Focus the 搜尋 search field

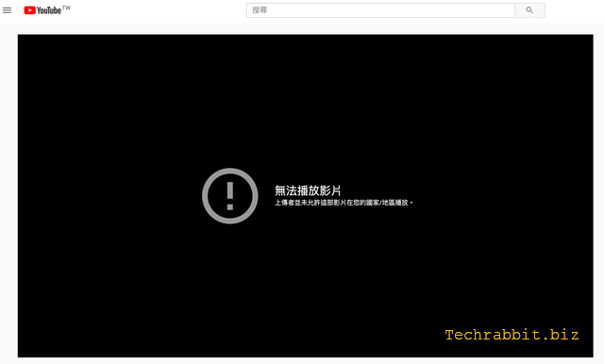tap(380, 10)
